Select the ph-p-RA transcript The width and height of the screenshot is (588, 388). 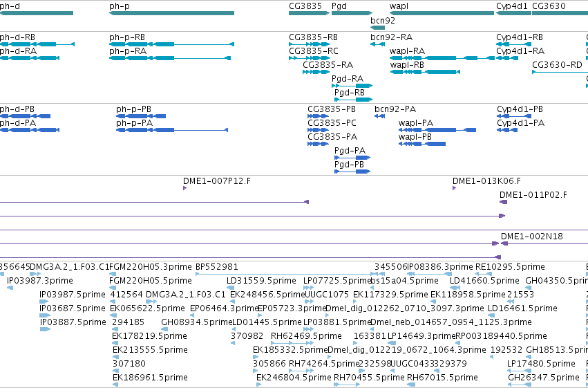[x=170, y=58]
